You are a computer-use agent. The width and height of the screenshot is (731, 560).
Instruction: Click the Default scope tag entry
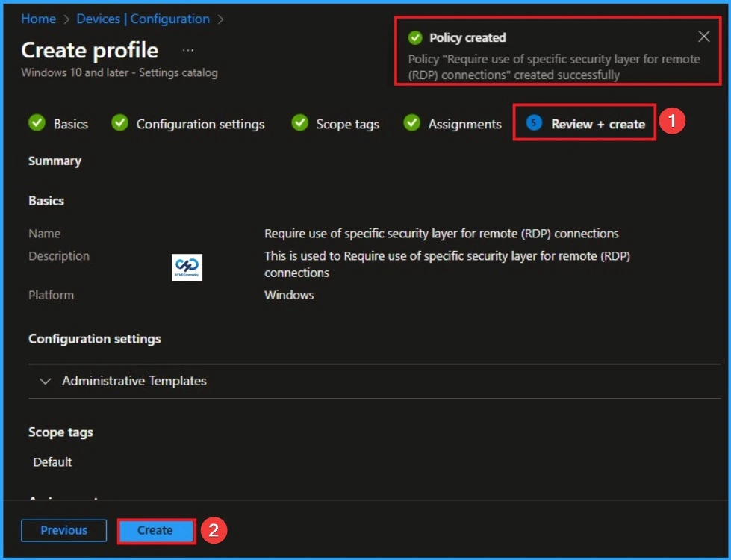(x=52, y=461)
